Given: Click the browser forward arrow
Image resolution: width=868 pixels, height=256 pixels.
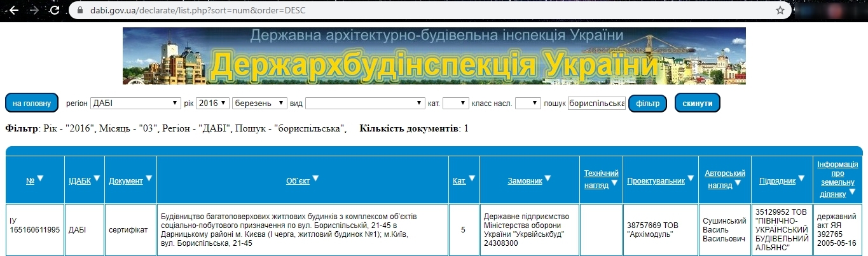Looking at the screenshot, I should click(x=34, y=10).
